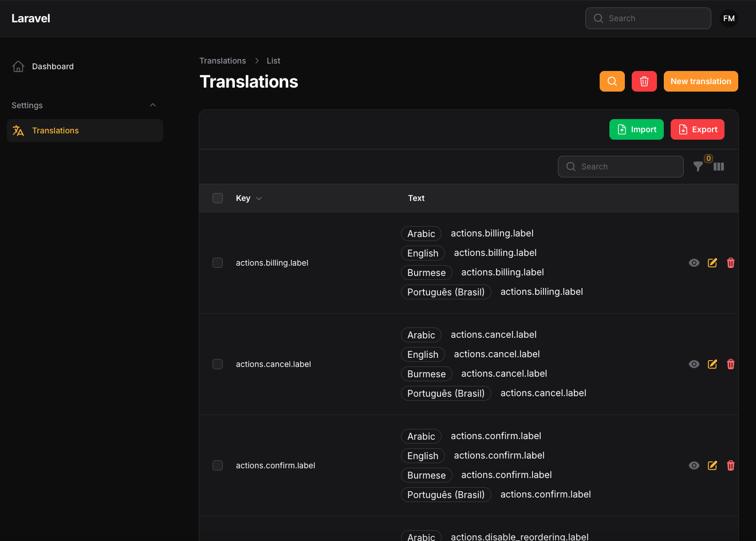Click the orange search icon button
Viewport: 756px width, 541px height.
click(x=612, y=81)
